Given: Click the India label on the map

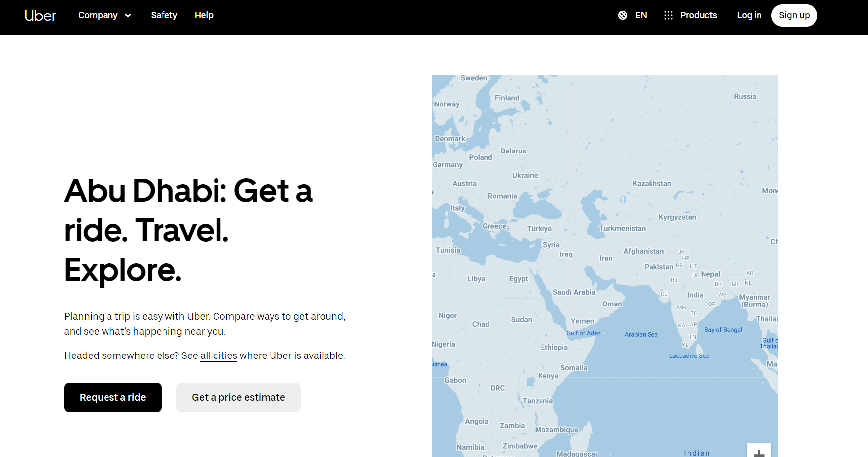Looking at the screenshot, I should click(695, 295).
